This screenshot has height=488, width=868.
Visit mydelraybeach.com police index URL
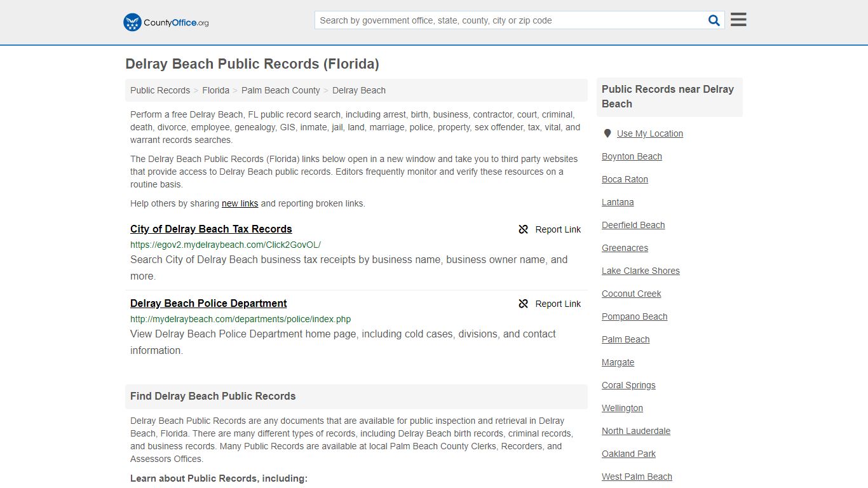tap(240, 319)
